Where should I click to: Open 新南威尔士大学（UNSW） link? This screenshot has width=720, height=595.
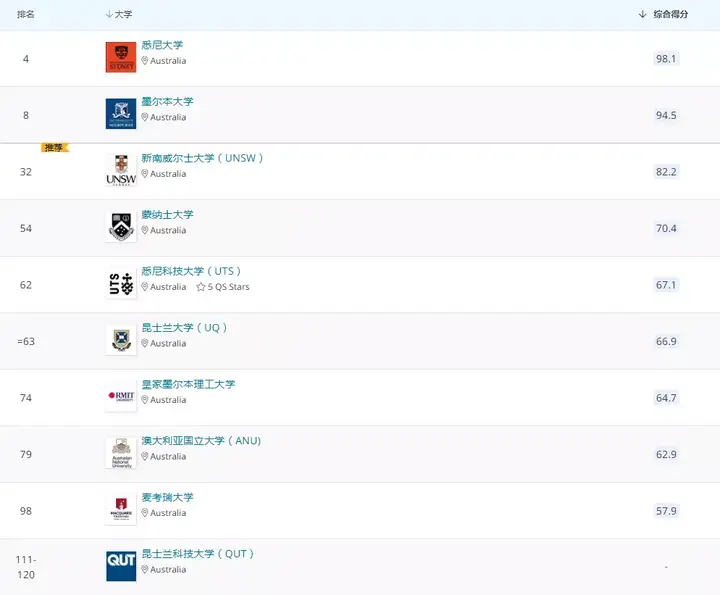(202, 158)
